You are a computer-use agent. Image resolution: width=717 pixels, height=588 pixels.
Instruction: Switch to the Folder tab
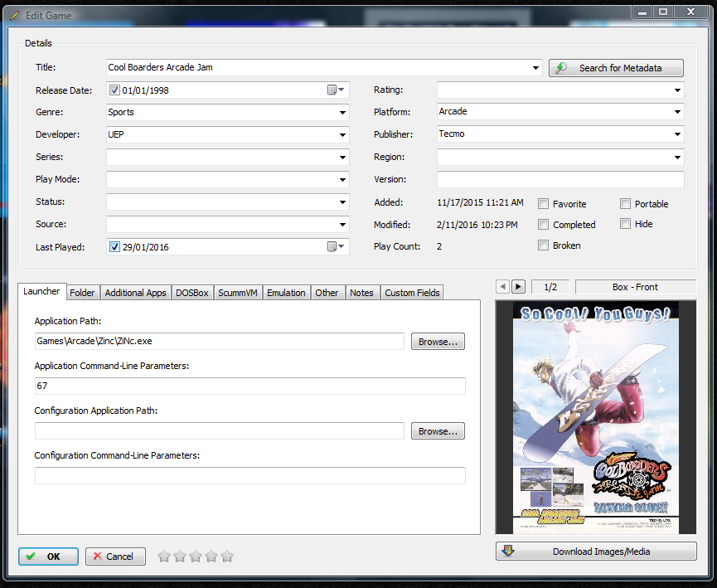(82, 293)
